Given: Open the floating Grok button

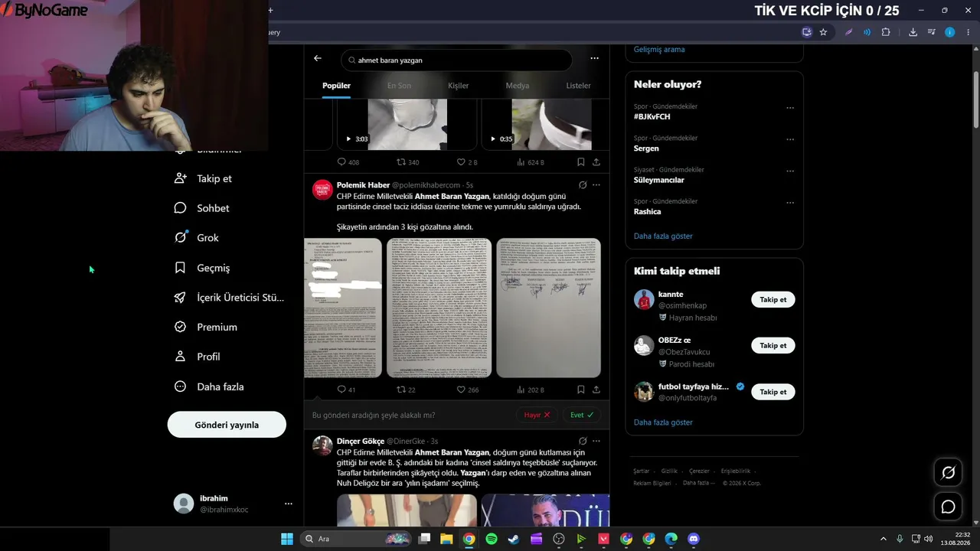Looking at the screenshot, I should [948, 473].
